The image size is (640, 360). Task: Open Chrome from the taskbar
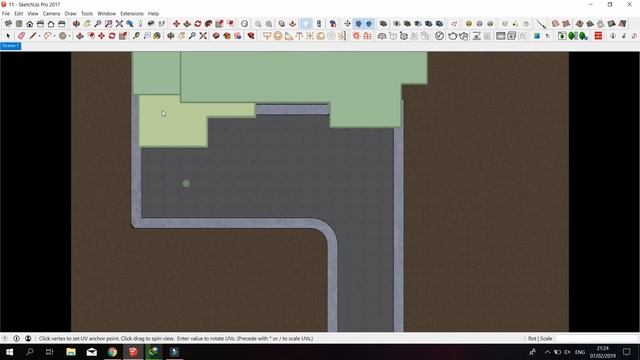point(112,352)
